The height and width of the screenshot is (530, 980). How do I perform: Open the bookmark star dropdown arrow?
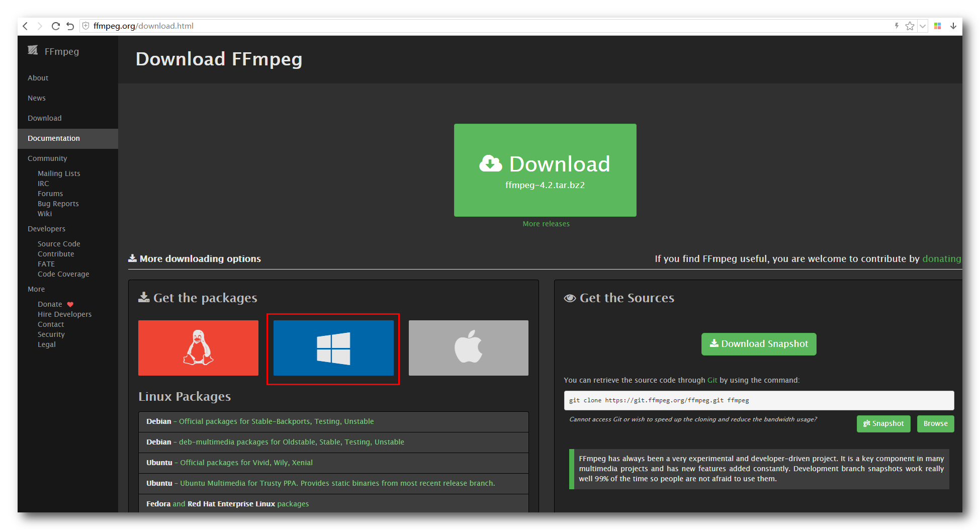(x=923, y=26)
